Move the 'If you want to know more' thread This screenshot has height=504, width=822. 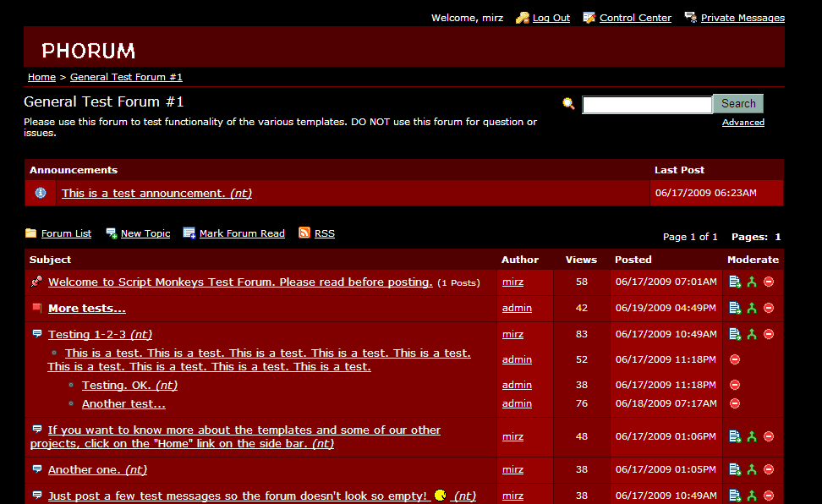pyautogui.click(x=735, y=436)
